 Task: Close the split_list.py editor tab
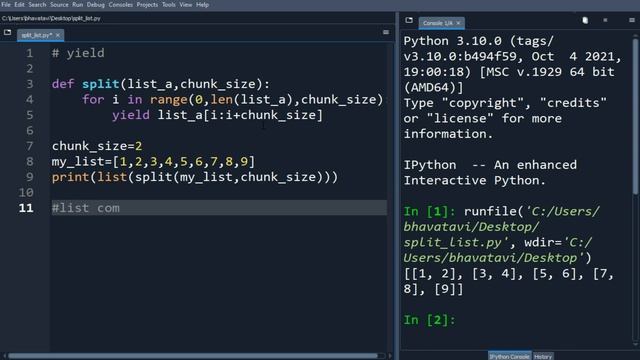pos(58,36)
